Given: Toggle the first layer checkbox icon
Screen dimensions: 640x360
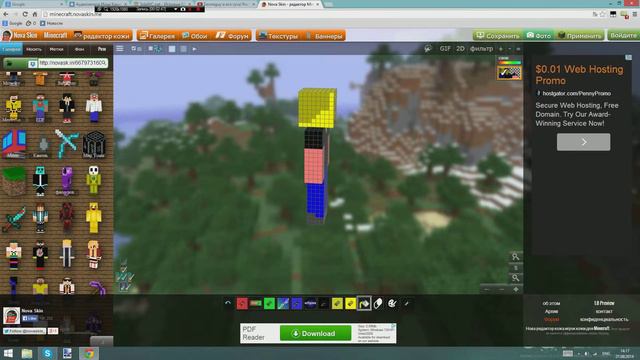Looking at the screenshot, I should (x=136, y=49).
